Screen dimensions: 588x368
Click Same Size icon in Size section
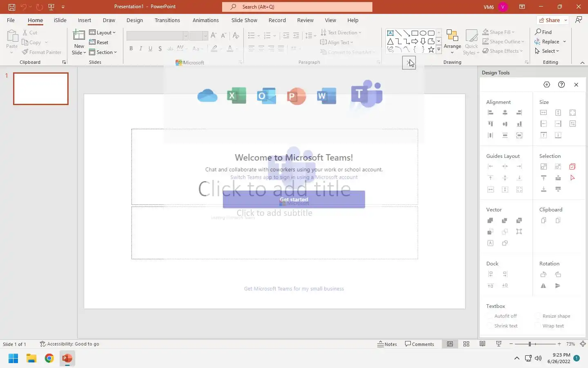point(572,113)
